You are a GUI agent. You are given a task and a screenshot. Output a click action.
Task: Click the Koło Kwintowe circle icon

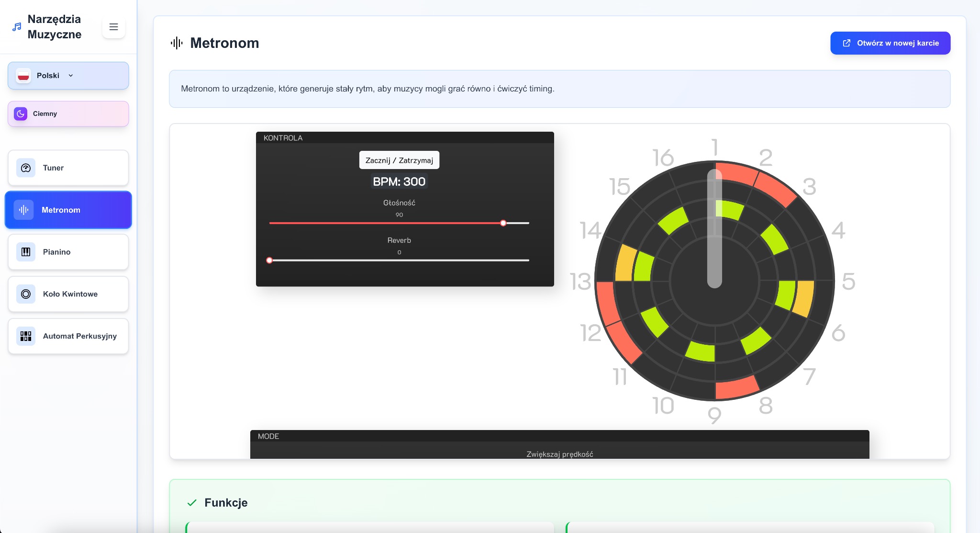pyautogui.click(x=26, y=294)
